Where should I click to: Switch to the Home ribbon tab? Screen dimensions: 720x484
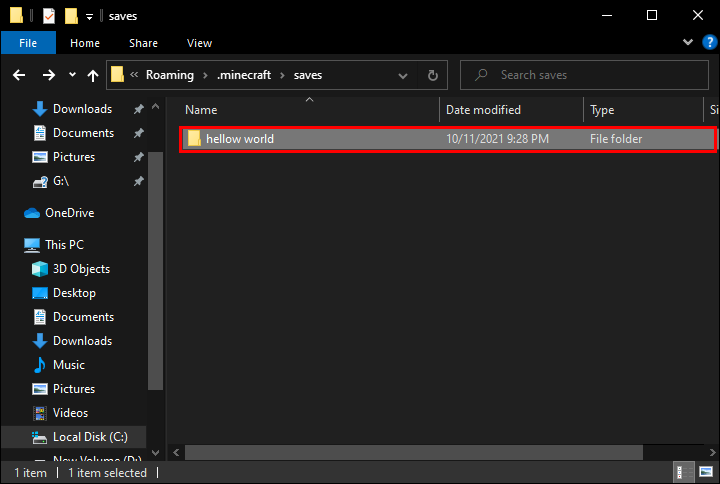pyautogui.click(x=85, y=43)
